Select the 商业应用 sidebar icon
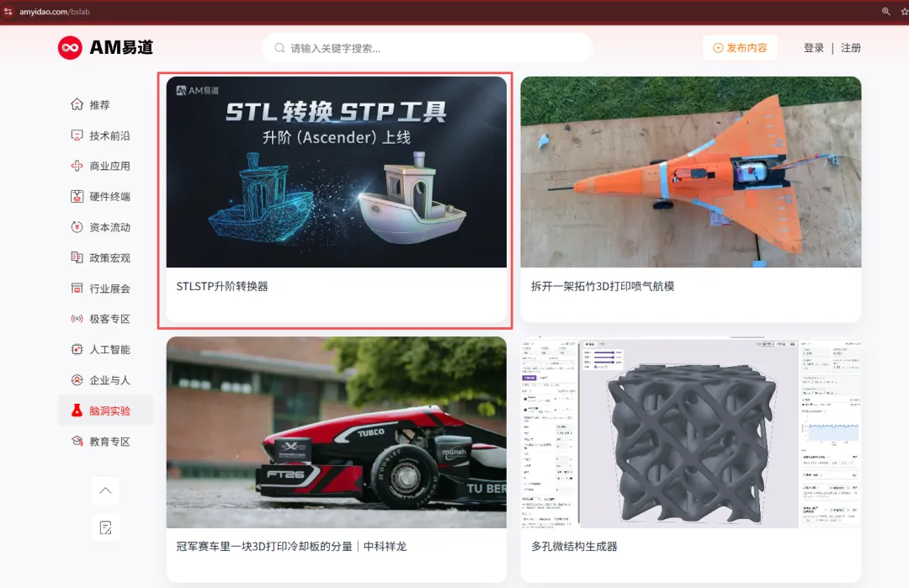This screenshot has height=588, width=909. 77,167
